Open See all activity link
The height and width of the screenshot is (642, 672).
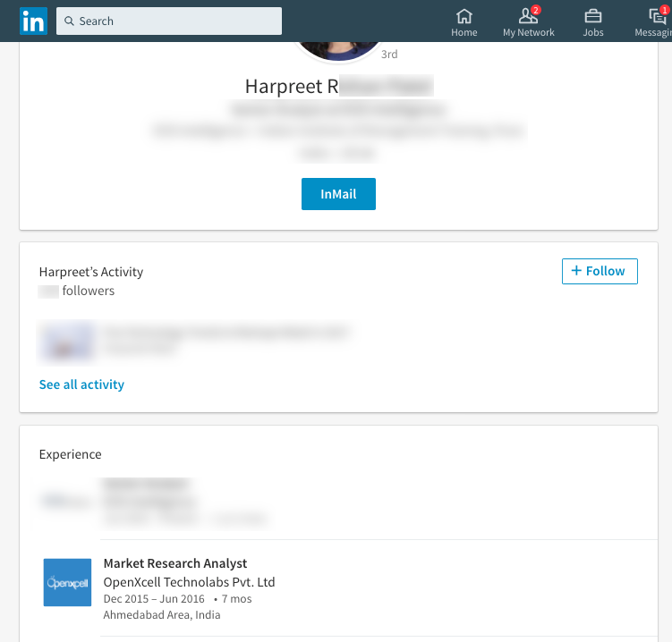pos(81,384)
